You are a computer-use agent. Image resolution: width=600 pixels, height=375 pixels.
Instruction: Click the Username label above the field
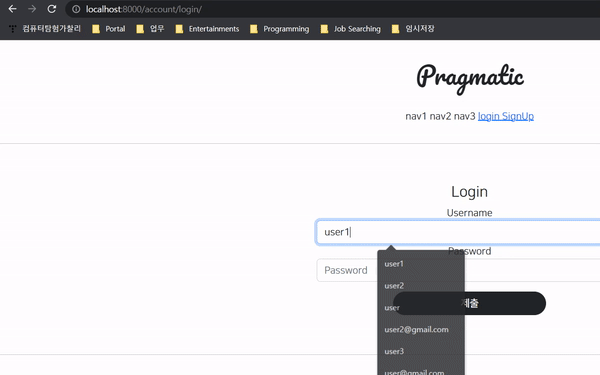(x=470, y=213)
